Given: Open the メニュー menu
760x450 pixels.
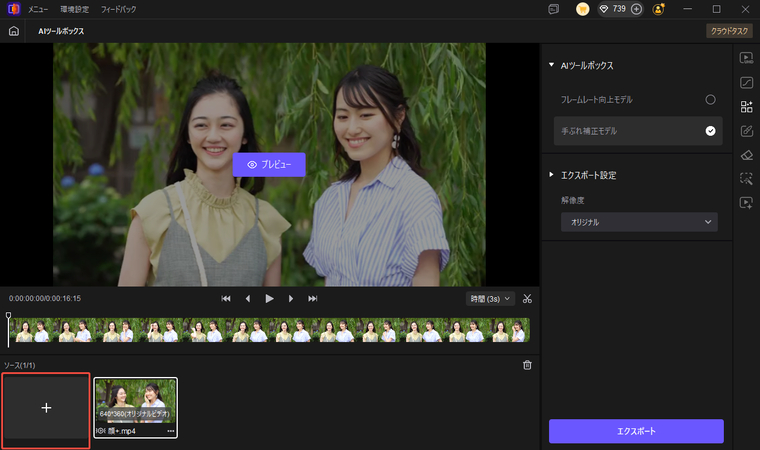Looking at the screenshot, I should point(38,9).
